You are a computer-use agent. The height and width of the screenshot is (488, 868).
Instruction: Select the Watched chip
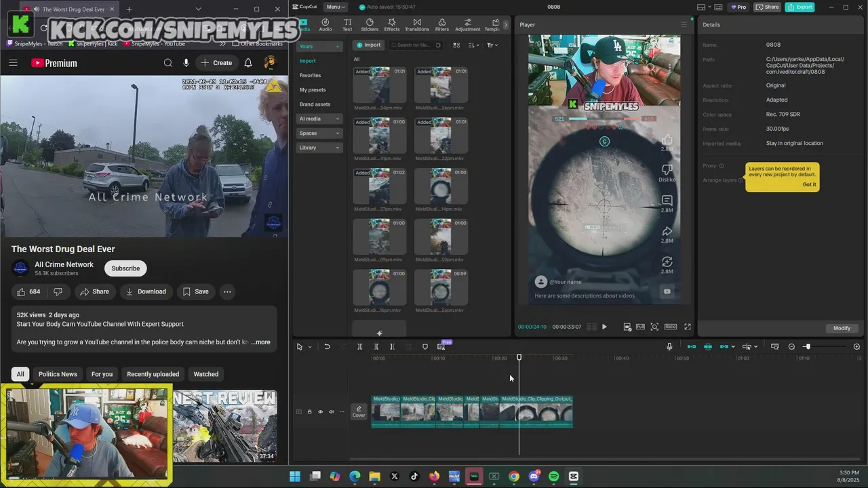(206, 374)
